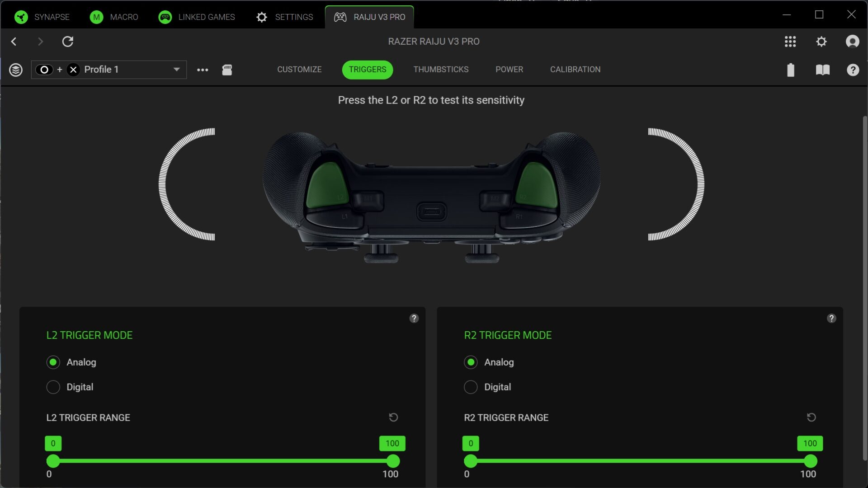Open the user account avatar menu
This screenshot has height=488, width=868.
[x=852, y=42]
